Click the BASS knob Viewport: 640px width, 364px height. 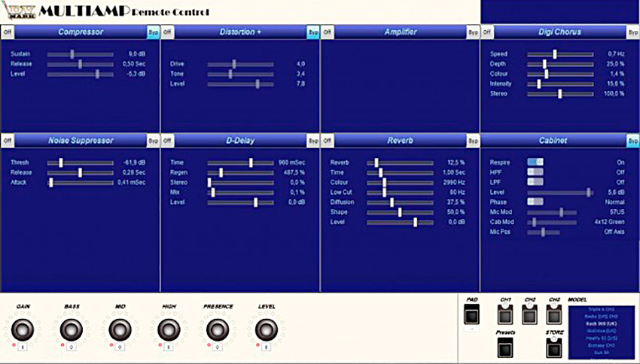click(71, 329)
